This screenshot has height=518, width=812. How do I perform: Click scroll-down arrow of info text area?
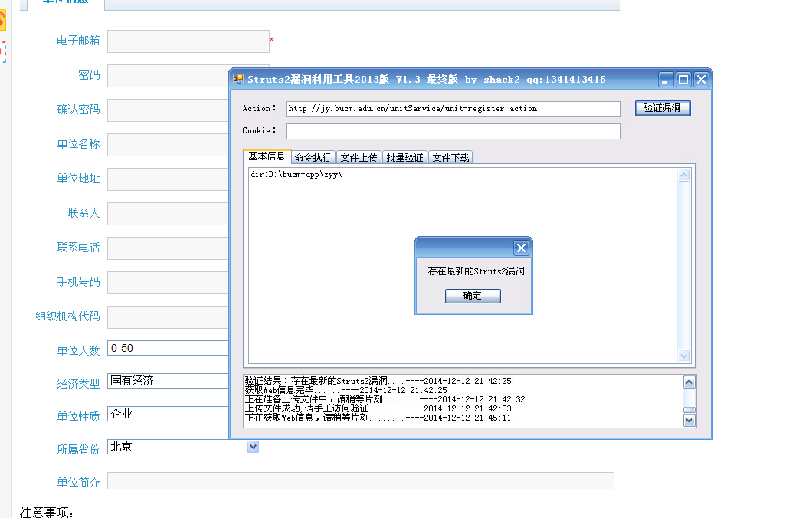[683, 356]
